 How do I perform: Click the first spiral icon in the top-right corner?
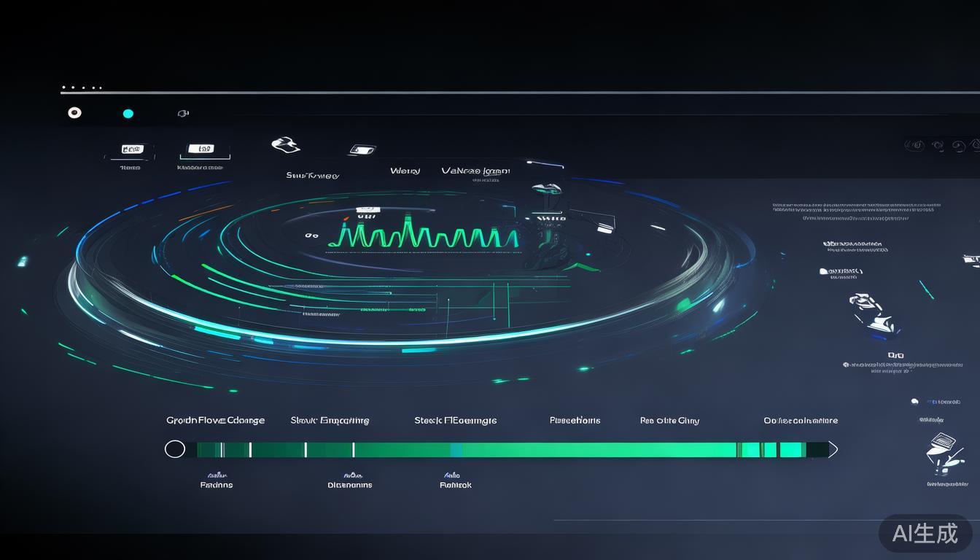(x=914, y=145)
